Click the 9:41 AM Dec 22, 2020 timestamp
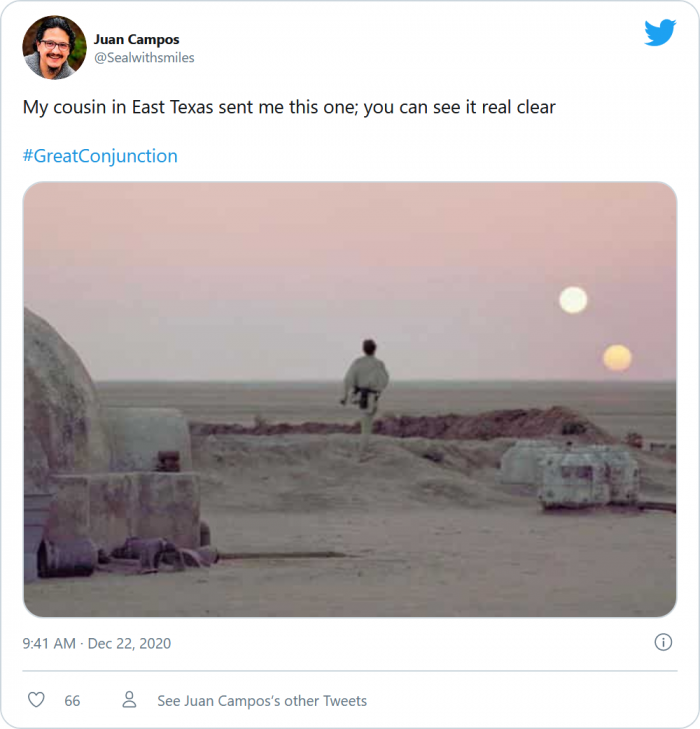The width and height of the screenshot is (700, 729). [x=97, y=643]
